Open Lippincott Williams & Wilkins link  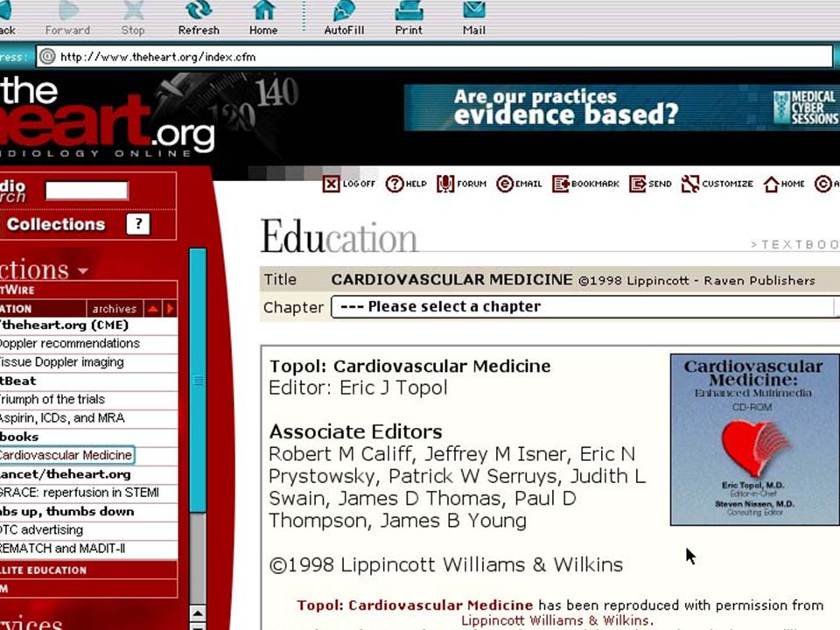(x=557, y=621)
